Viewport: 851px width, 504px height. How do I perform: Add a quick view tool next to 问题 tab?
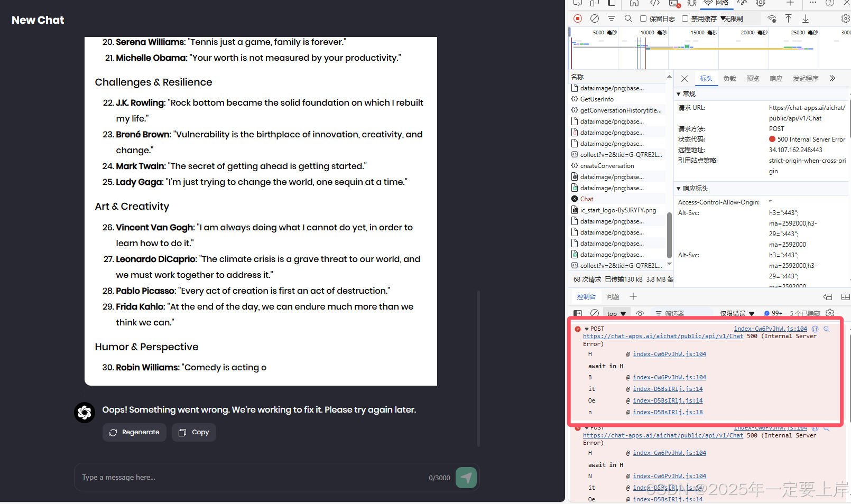(x=633, y=296)
